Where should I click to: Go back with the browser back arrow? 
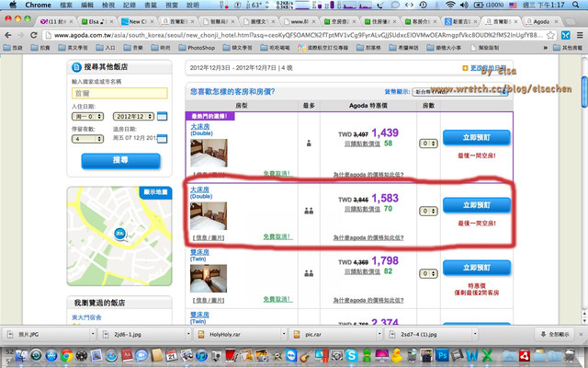pos(8,35)
